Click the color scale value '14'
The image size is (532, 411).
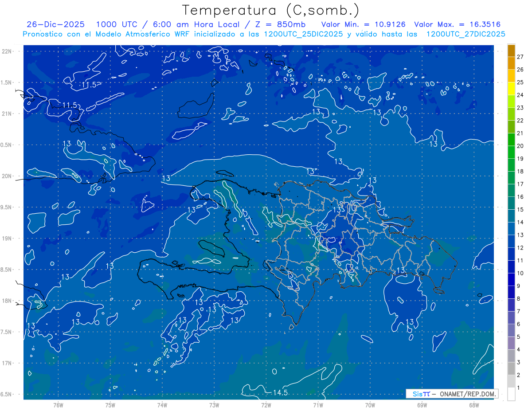520,222
